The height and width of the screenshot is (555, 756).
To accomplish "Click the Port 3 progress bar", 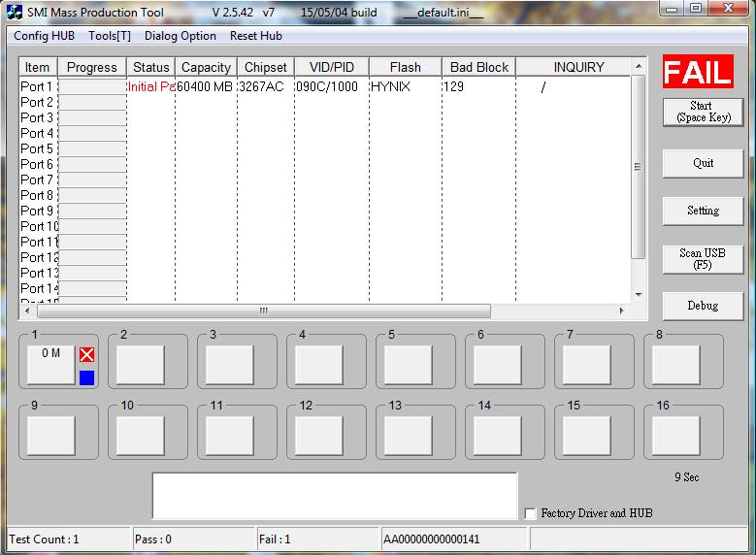I will point(92,117).
